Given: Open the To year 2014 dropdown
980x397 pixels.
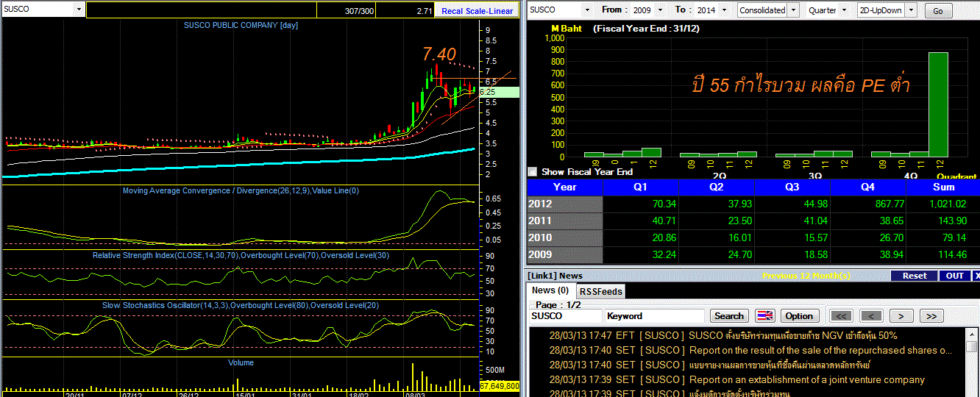Looking at the screenshot, I should [722, 10].
